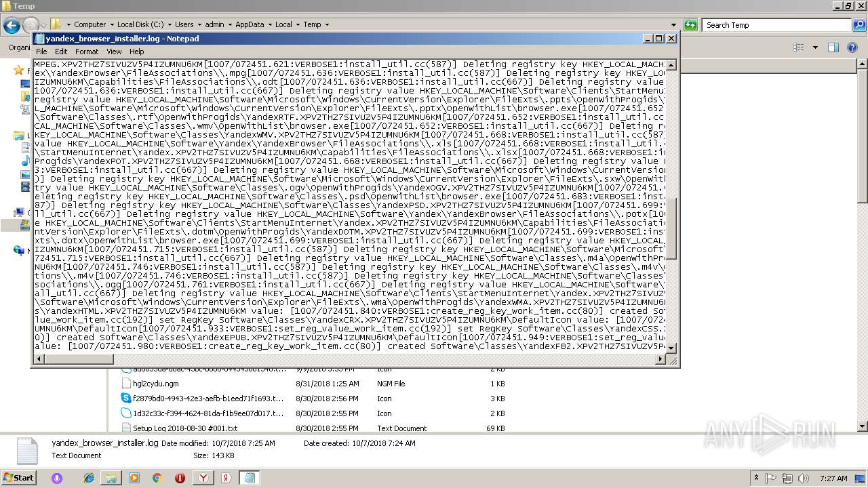The height and width of the screenshot is (488, 868).
Task: Open Windows Explorer taskbar button
Action: point(112,478)
